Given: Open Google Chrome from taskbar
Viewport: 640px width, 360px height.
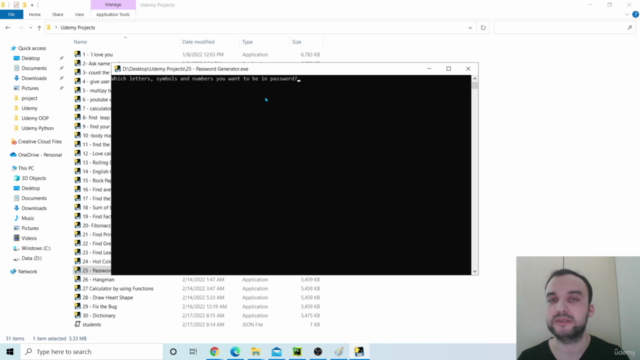Looking at the screenshot, I should click(214, 351).
